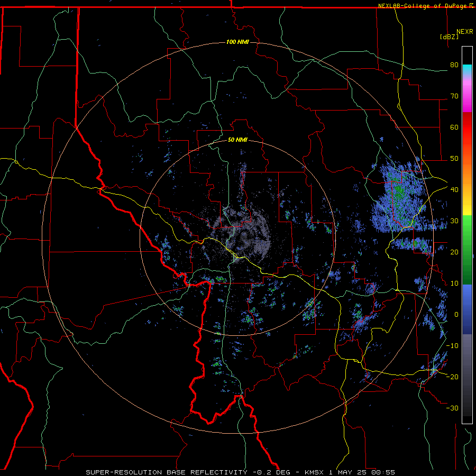Click the -20 dBZ scale value
This screenshot has width=476, height=476.
(x=452, y=377)
